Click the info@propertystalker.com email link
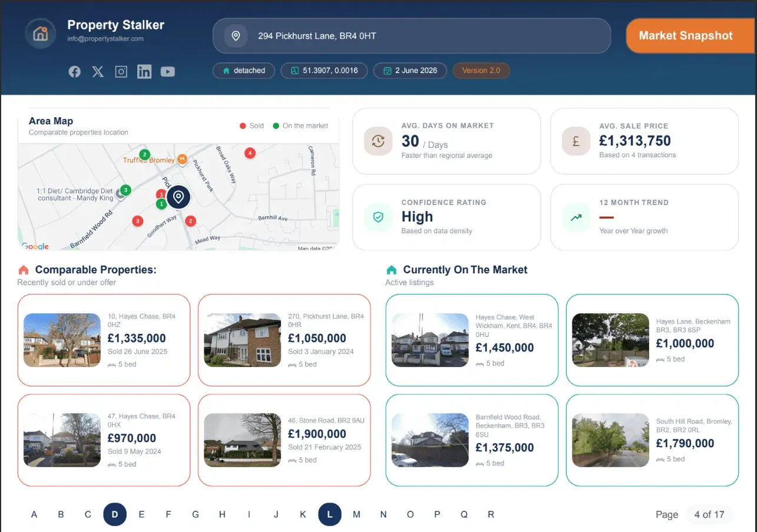Screen dimensions: 757x532 pos(105,39)
